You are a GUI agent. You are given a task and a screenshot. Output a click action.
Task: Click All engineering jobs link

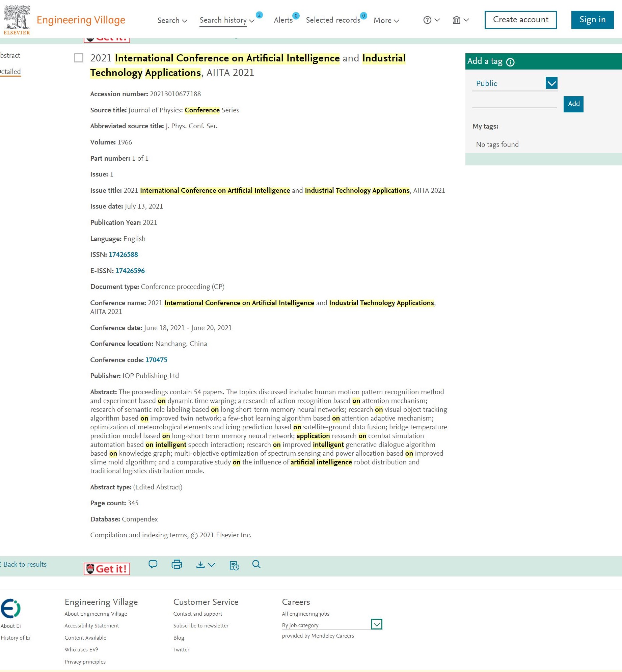point(306,614)
